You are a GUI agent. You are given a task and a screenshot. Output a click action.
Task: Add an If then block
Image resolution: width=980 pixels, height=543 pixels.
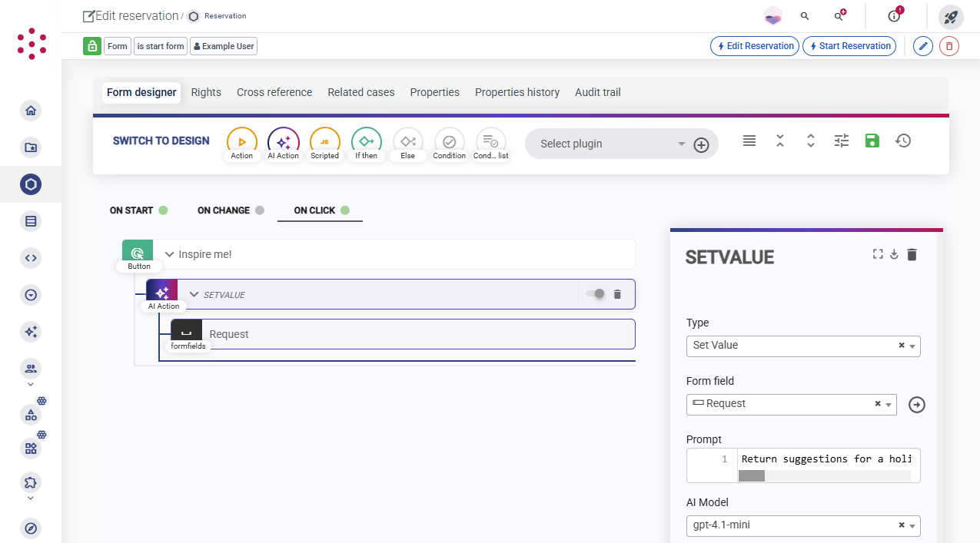[366, 141]
